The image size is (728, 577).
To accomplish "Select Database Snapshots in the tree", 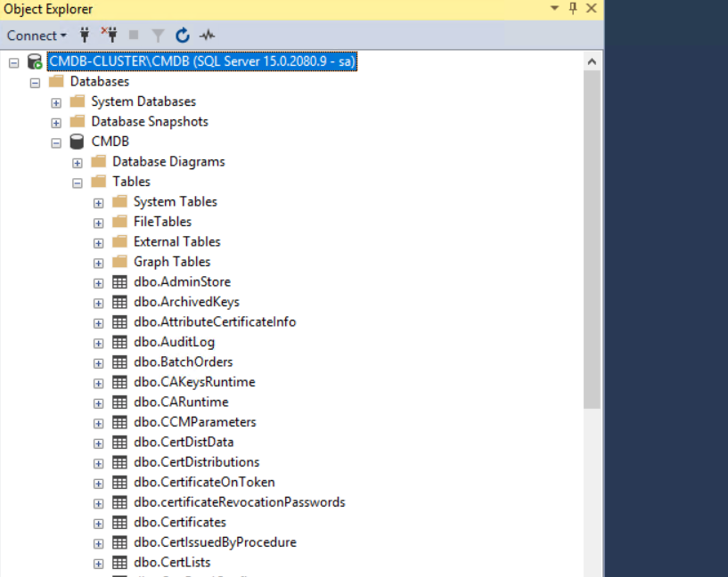I will click(x=150, y=121).
